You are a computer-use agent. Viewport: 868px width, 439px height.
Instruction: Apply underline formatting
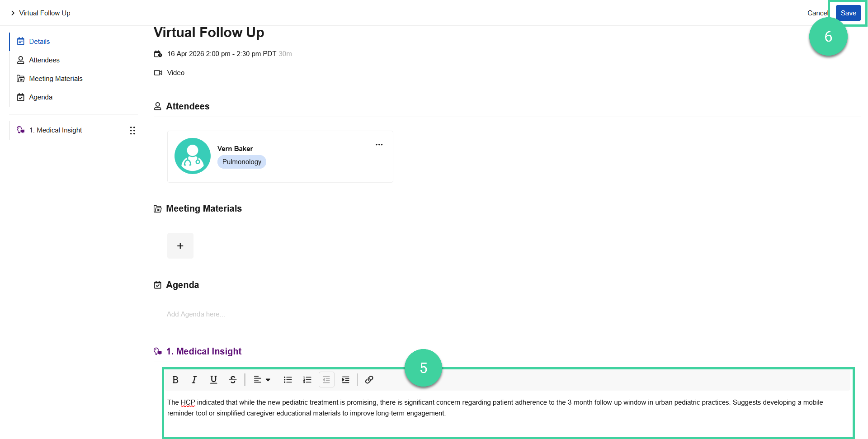pos(213,380)
